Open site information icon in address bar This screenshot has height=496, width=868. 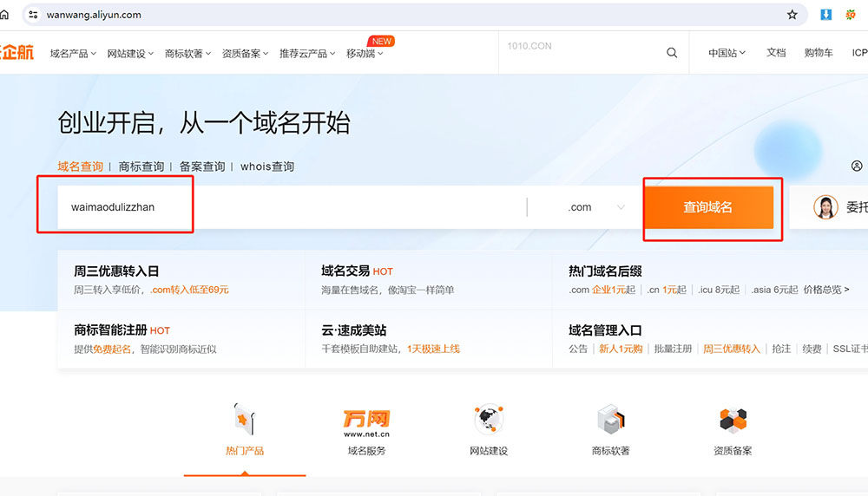(33, 15)
